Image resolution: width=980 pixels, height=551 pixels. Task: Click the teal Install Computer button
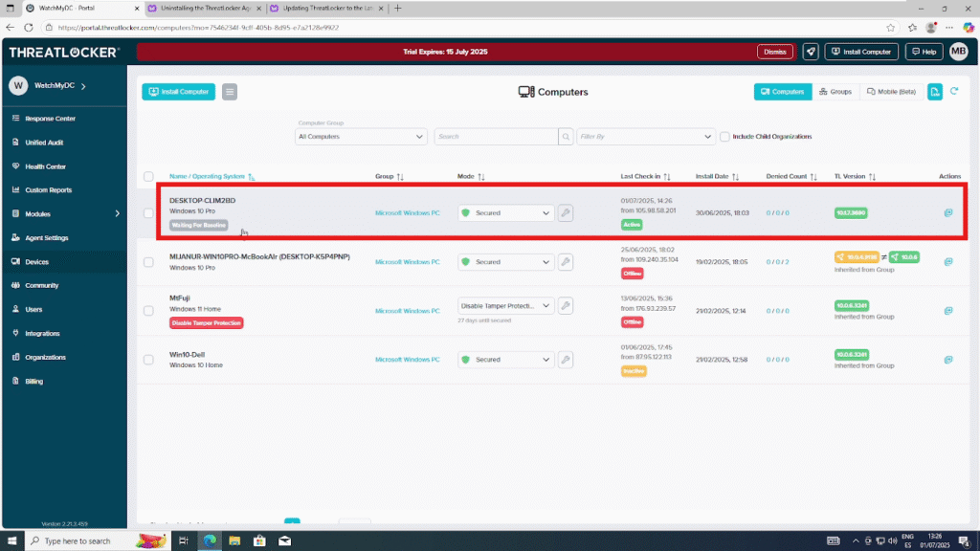(x=179, y=92)
